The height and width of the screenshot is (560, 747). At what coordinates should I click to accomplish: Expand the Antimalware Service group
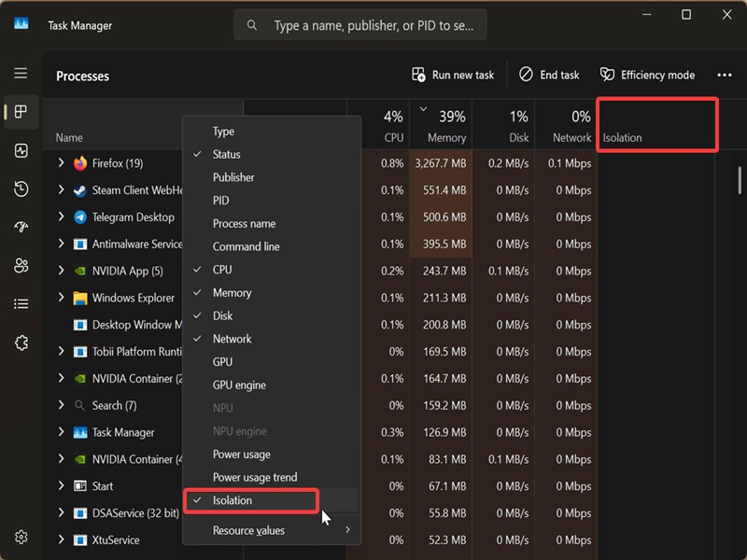pyautogui.click(x=61, y=244)
